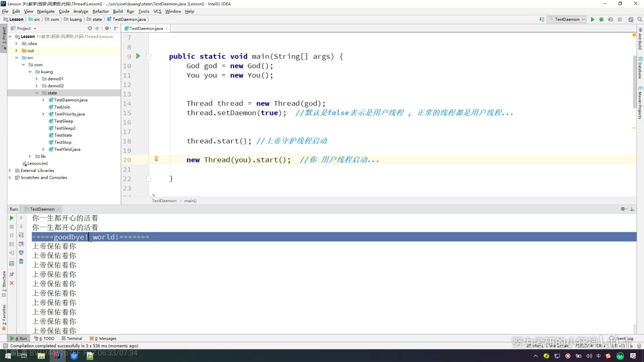644x362 pixels.
Task: Expand the out folder
Action: [16, 51]
